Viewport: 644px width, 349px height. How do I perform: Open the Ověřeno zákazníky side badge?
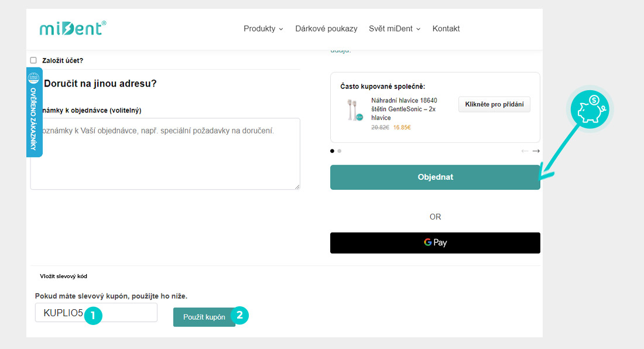pos(34,112)
